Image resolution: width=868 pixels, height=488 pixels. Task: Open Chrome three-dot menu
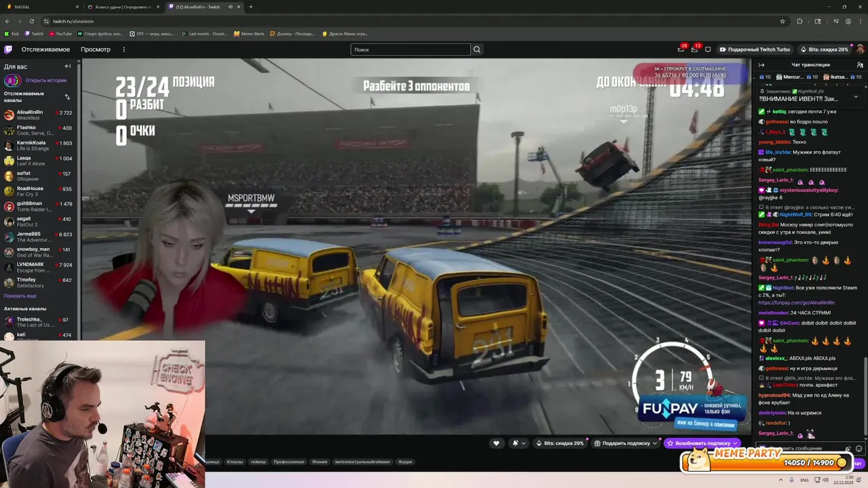(x=861, y=21)
